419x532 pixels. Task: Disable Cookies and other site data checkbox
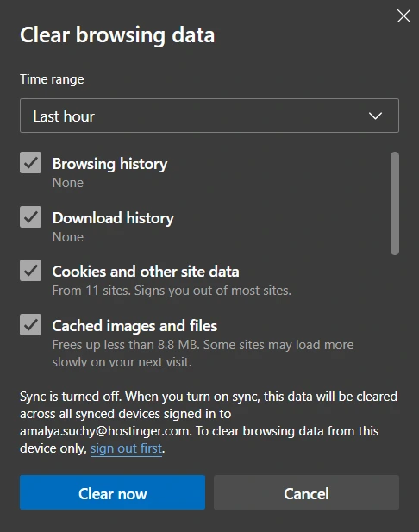[x=30, y=271]
